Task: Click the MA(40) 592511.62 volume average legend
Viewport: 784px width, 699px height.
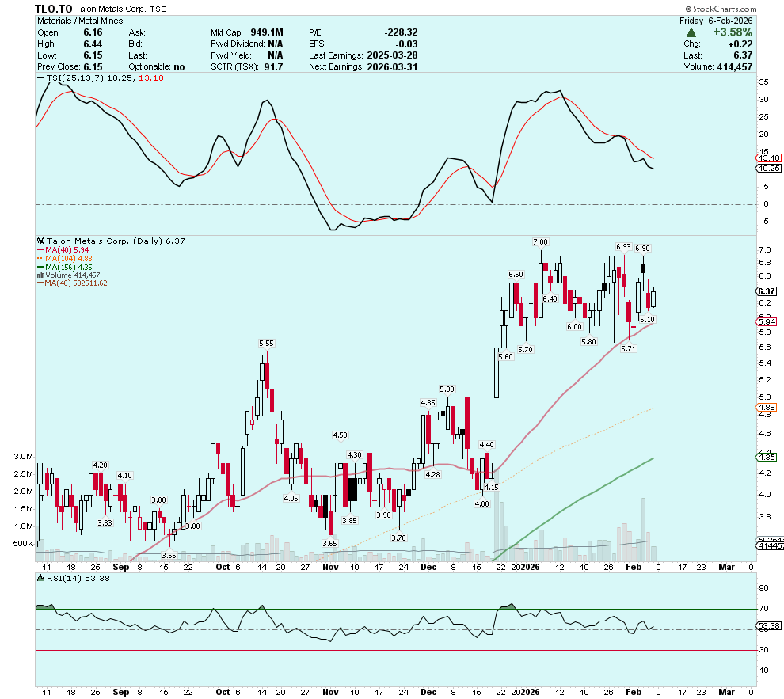Action: pyautogui.click(x=73, y=283)
